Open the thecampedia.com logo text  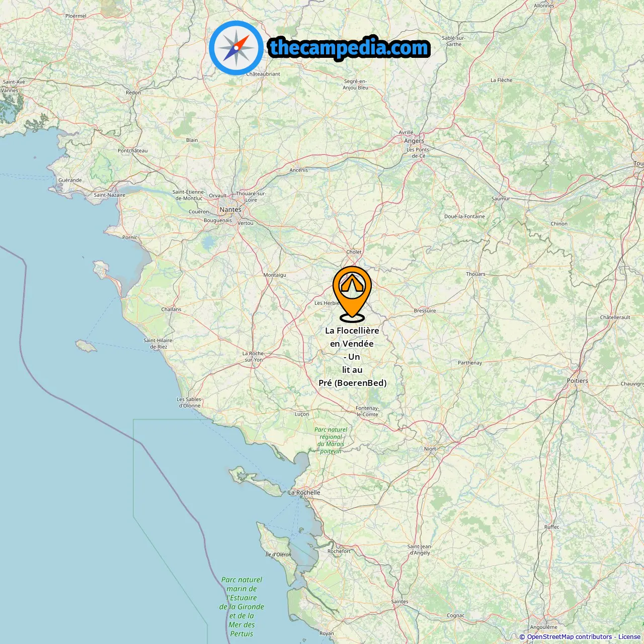[349, 48]
